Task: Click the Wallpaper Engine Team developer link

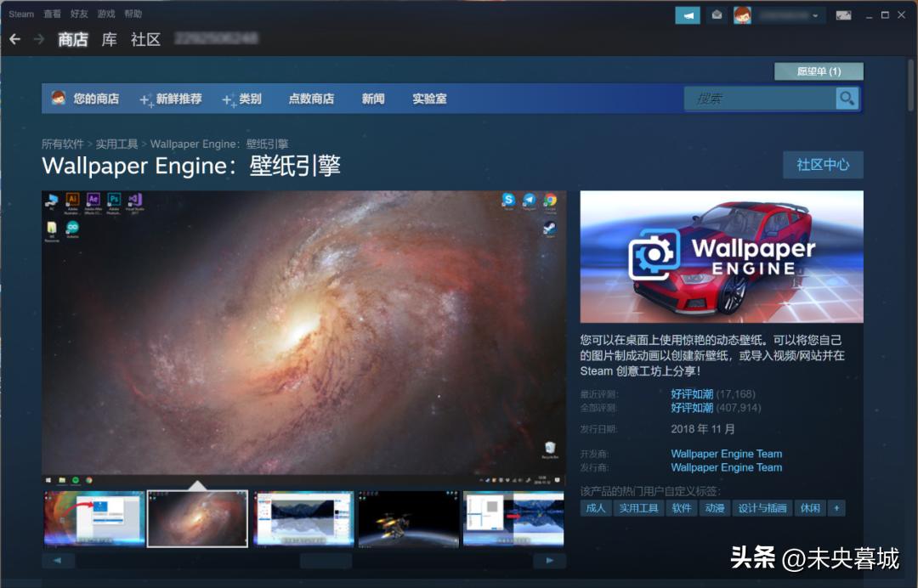Action: [x=726, y=454]
